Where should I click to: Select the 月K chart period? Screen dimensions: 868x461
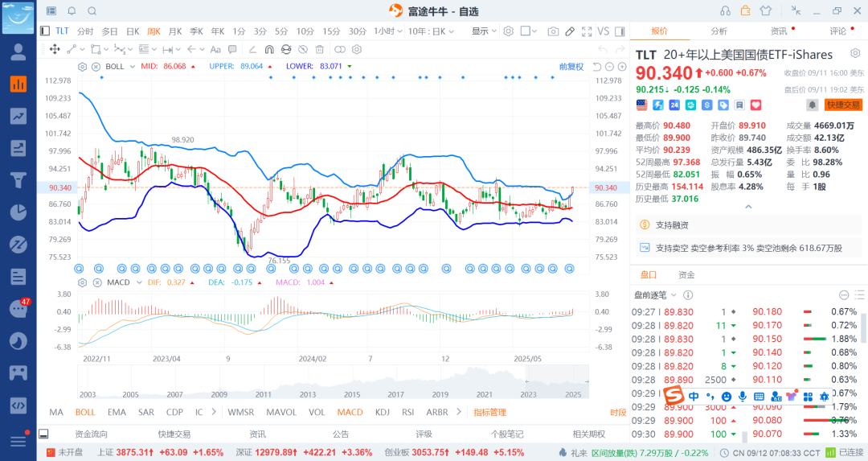(x=175, y=31)
